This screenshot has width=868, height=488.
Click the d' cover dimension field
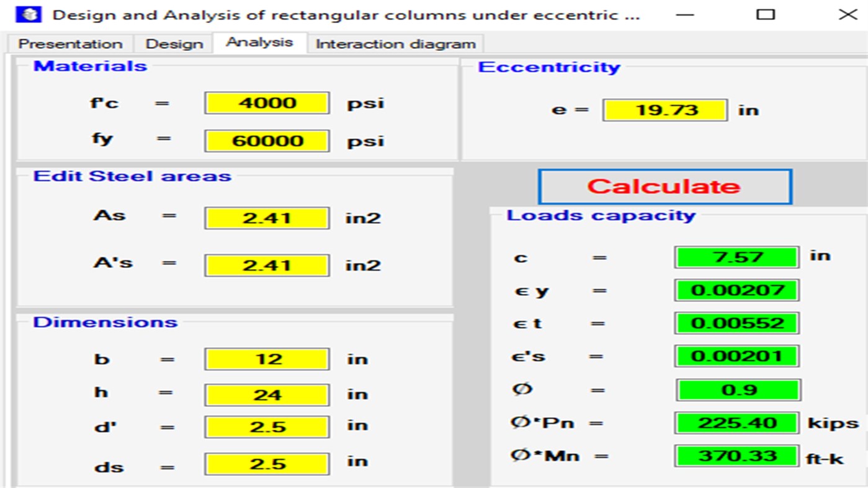(266, 426)
